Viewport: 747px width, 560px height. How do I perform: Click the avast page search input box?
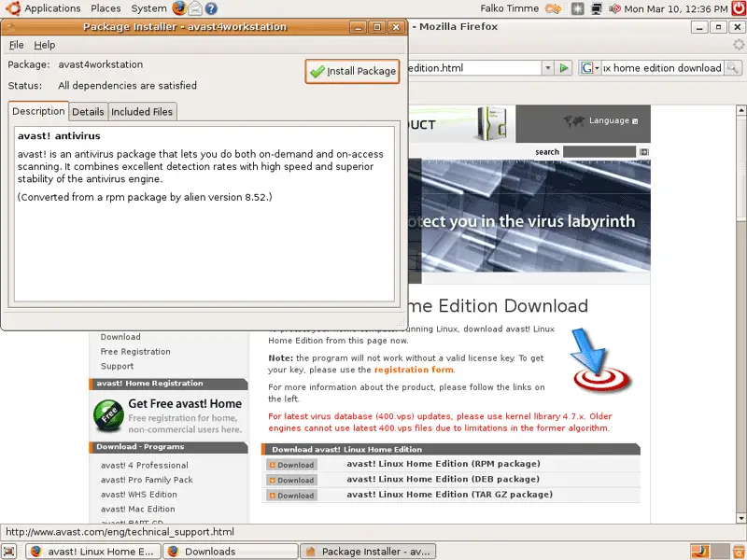pos(599,151)
